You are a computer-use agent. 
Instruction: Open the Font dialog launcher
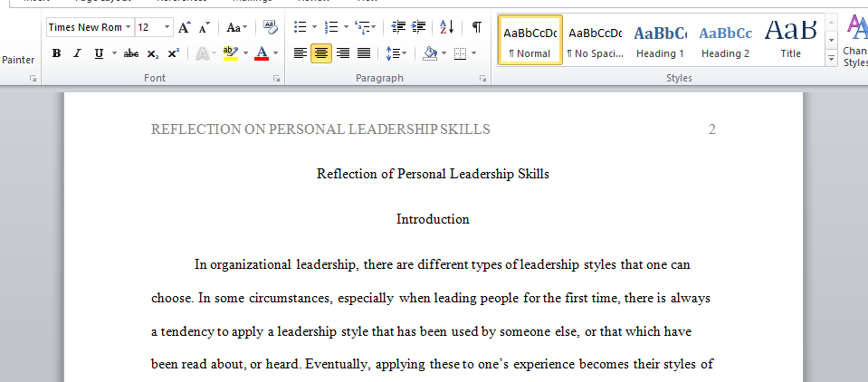276,79
